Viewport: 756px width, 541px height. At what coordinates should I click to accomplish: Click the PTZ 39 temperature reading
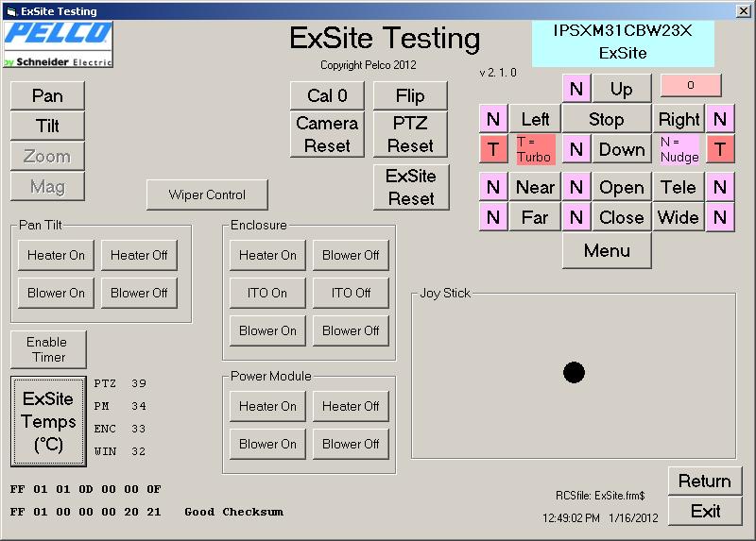pyautogui.click(x=120, y=383)
